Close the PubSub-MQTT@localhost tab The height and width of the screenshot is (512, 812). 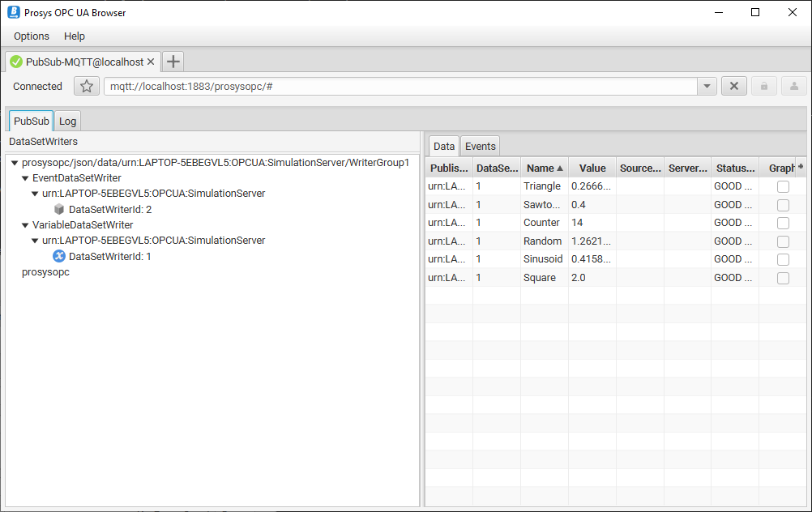click(151, 62)
